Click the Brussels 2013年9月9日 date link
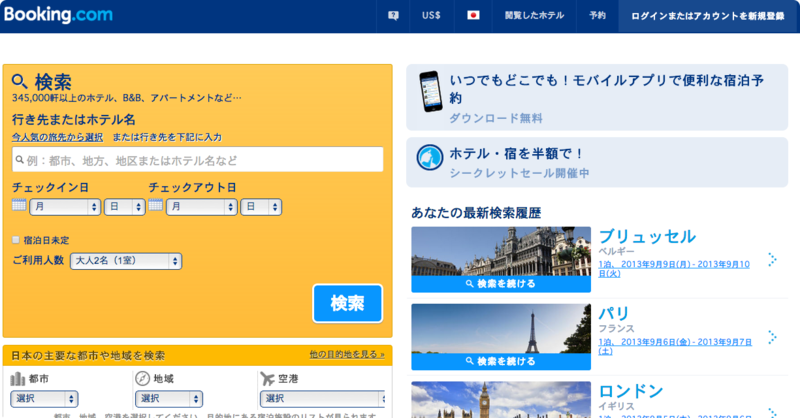This screenshot has width=800, height=418. (x=674, y=268)
